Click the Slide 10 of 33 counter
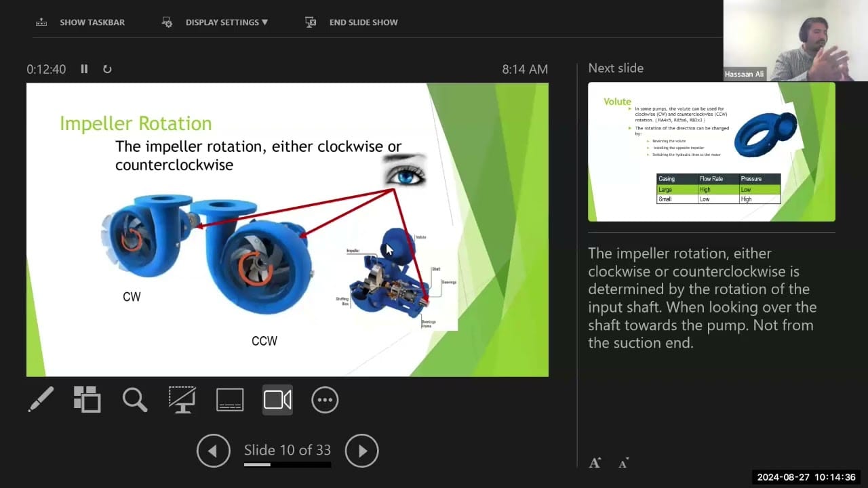 tap(288, 450)
